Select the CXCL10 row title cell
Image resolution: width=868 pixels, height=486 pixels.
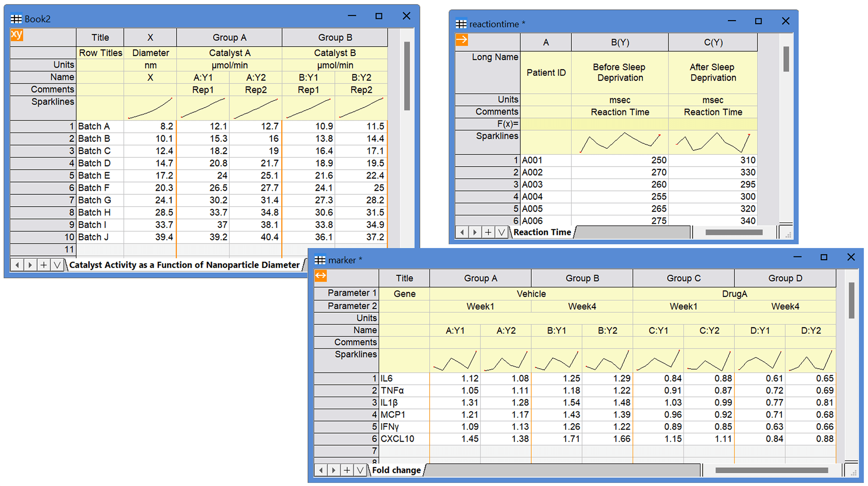point(404,439)
